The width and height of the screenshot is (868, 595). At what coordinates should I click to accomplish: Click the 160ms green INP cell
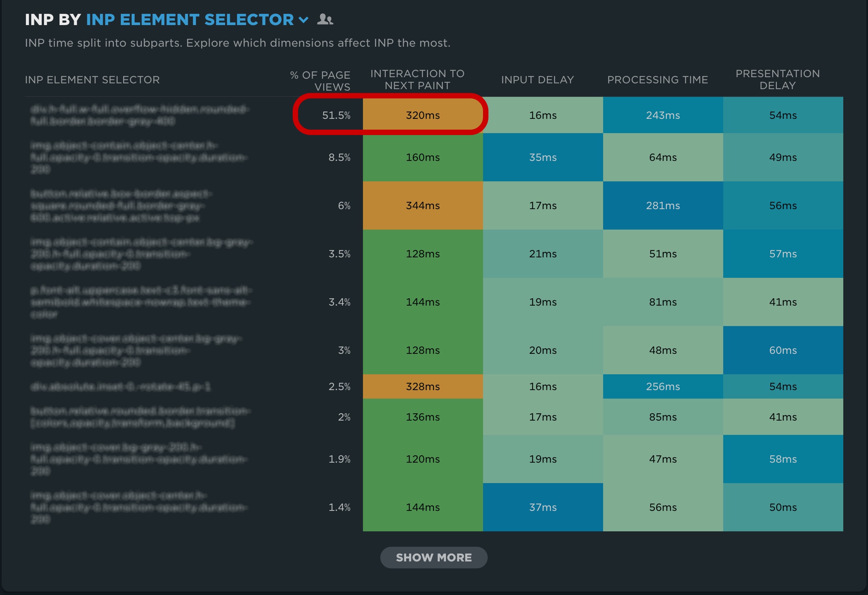pos(422,157)
